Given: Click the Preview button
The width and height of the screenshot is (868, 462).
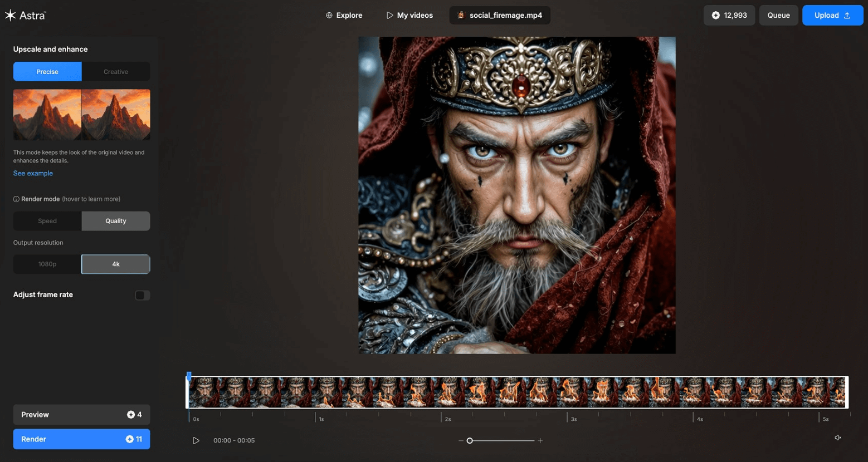Looking at the screenshot, I should (82, 415).
